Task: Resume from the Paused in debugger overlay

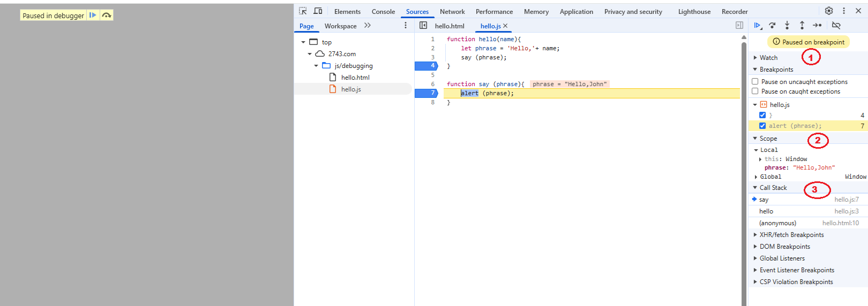Action: pos(93,16)
